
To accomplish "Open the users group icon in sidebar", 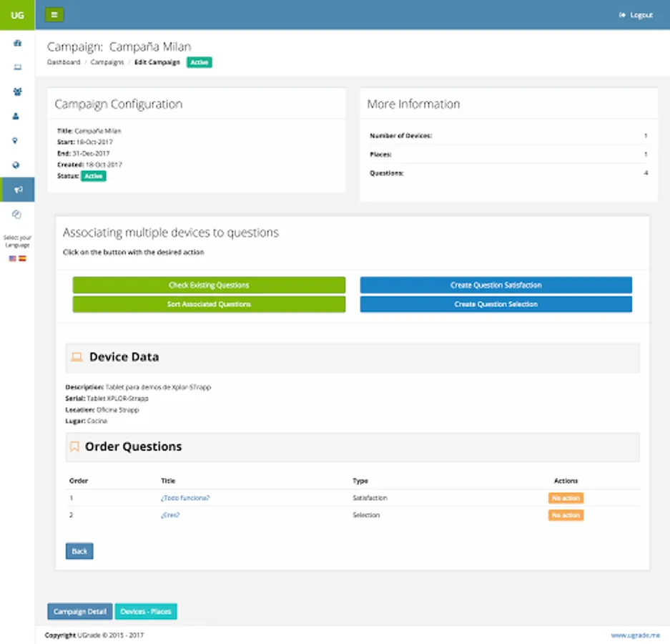I will coord(18,92).
